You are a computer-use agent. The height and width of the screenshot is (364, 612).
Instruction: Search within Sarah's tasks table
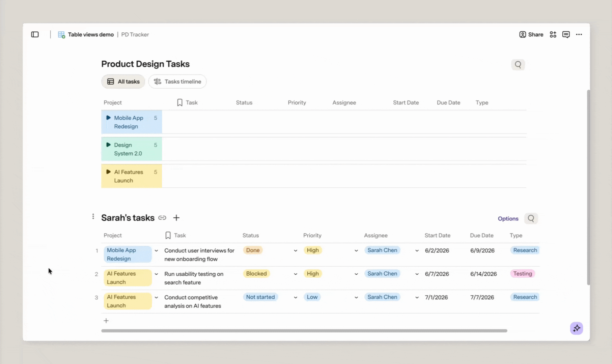tap(531, 218)
